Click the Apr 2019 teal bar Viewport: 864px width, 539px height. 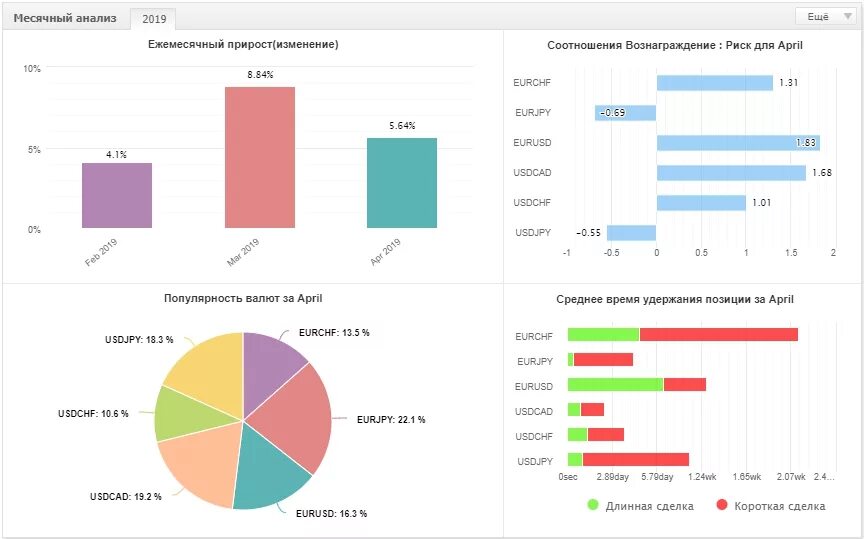tap(402, 182)
